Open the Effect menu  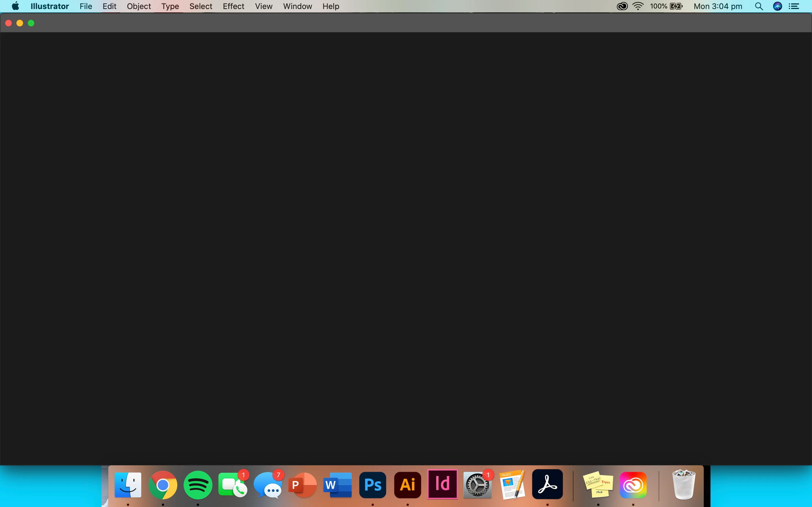coord(233,6)
